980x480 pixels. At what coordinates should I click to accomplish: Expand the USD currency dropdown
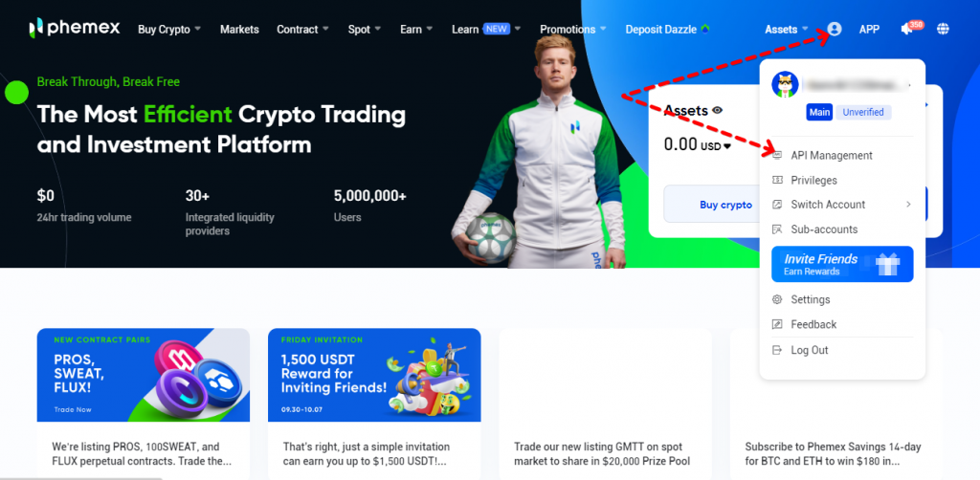[716, 146]
